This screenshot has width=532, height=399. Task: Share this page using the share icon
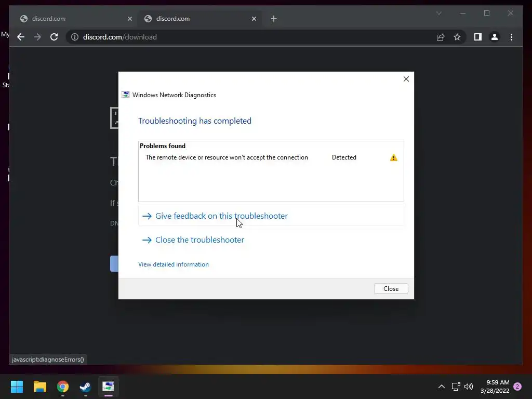pos(441,37)
